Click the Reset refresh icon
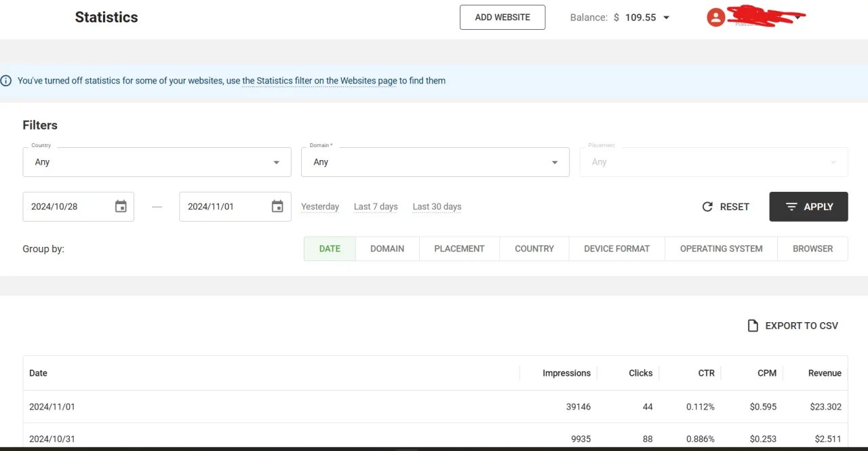Screen dimensions: 868x451 (x=707, y=207)
